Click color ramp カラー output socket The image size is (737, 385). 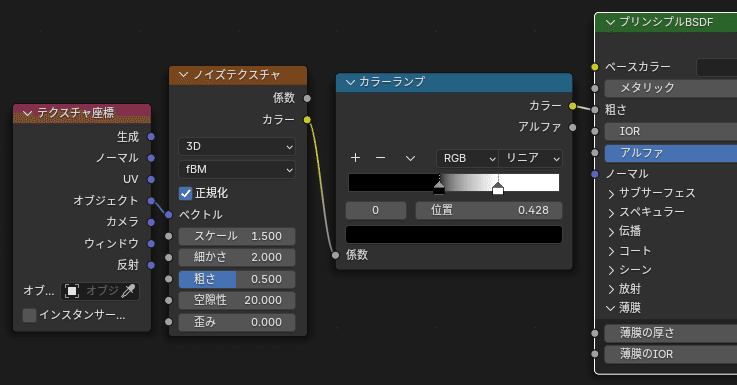click(572, 106)
